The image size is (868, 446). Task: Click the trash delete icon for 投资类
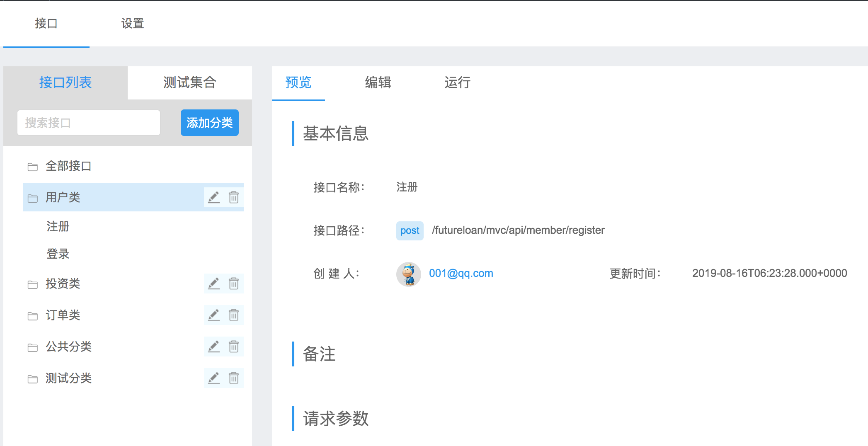tap(234, 284)
